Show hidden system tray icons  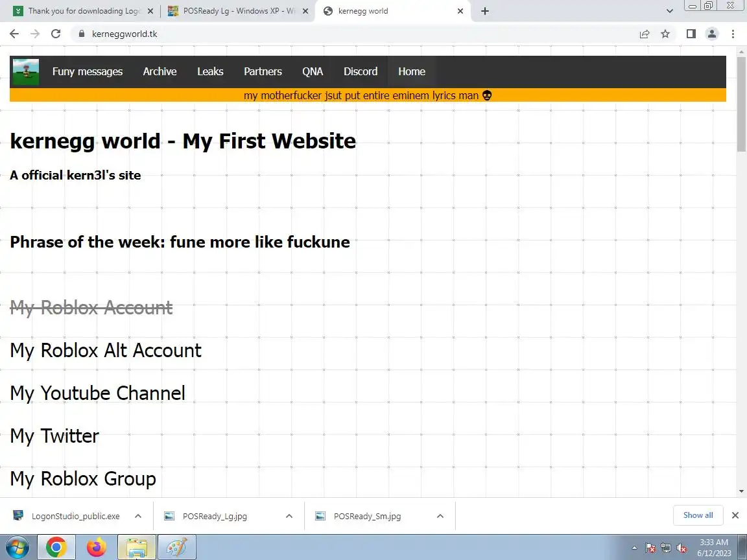point(634,548)
